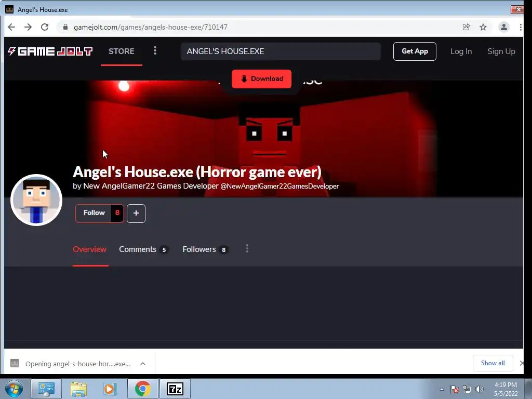Expand the download item chevron menu

[143, 364]
